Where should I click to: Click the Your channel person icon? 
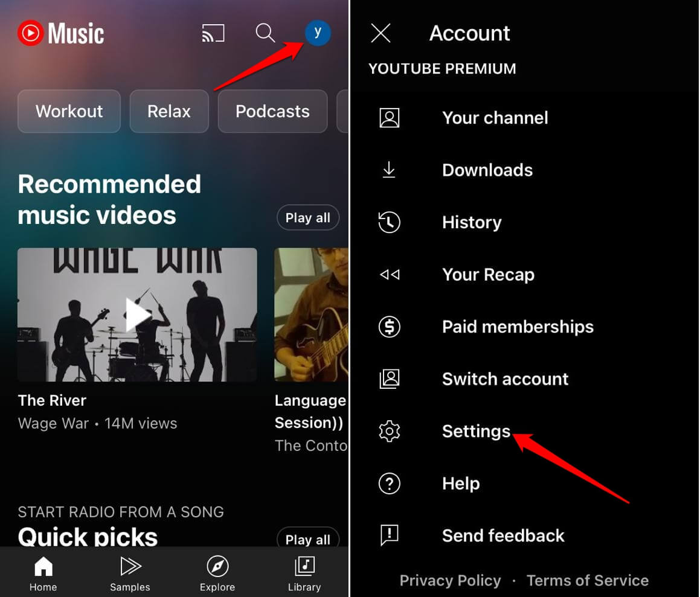[390, 118]
